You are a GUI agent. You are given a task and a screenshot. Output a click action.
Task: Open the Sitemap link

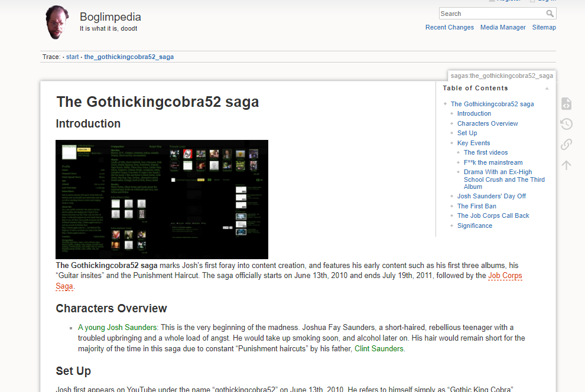coord(544,27)
